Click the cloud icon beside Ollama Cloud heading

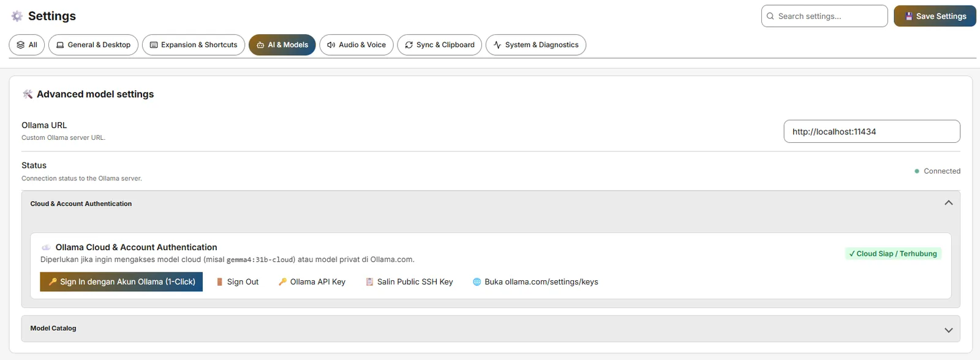click(x=46, y=247)
